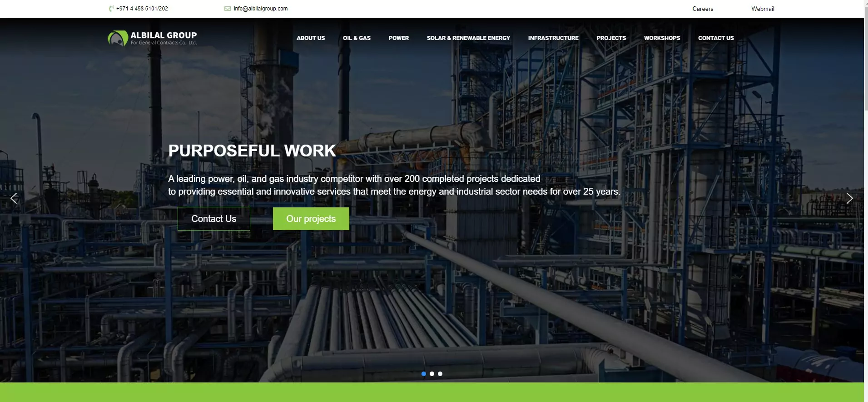Open the Careers link

pyautogui.click(x=703, y=9)
